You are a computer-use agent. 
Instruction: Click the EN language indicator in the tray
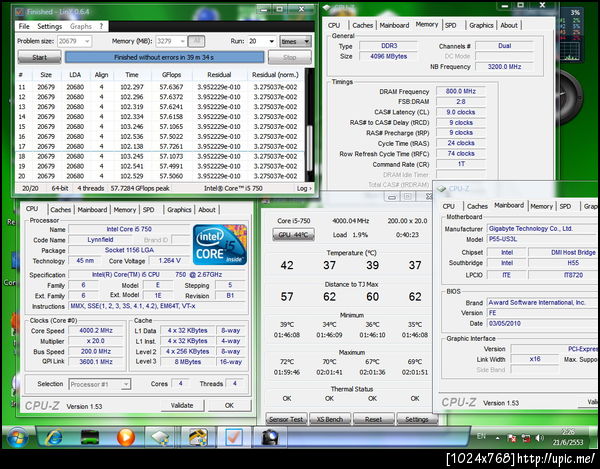click(481, 436)
